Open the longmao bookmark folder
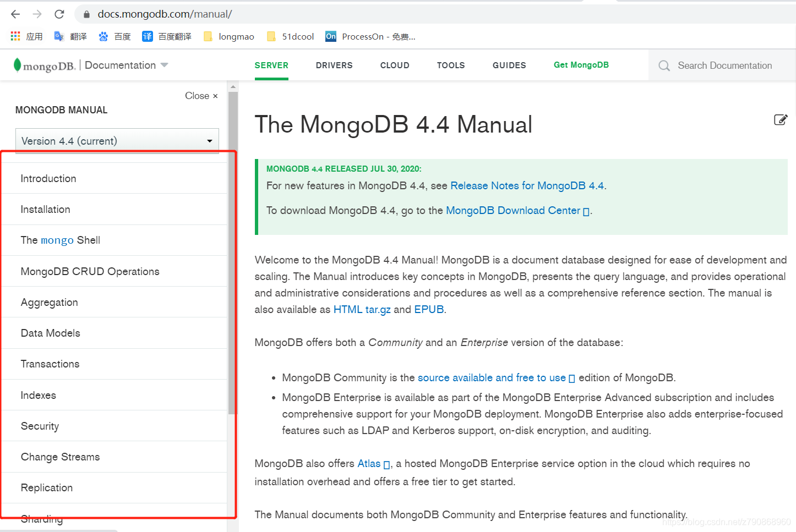Image resolution: width=796 pixels, height=532 pixels. click(x=228, y=36)
